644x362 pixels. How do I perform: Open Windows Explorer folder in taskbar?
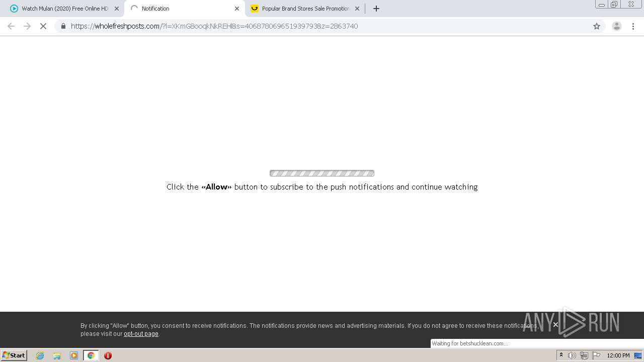pyautogui.click(x=57, y=355)
